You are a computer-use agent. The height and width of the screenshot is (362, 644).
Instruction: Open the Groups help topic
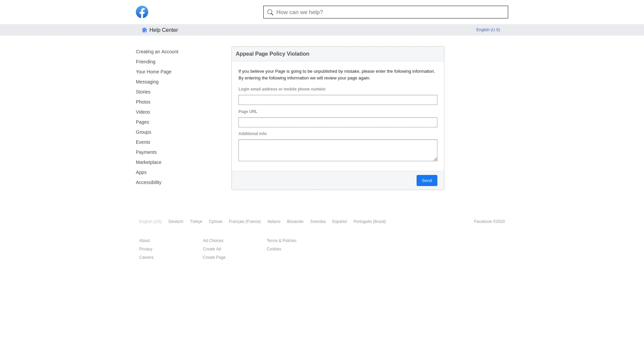click(x=144, y=132)
